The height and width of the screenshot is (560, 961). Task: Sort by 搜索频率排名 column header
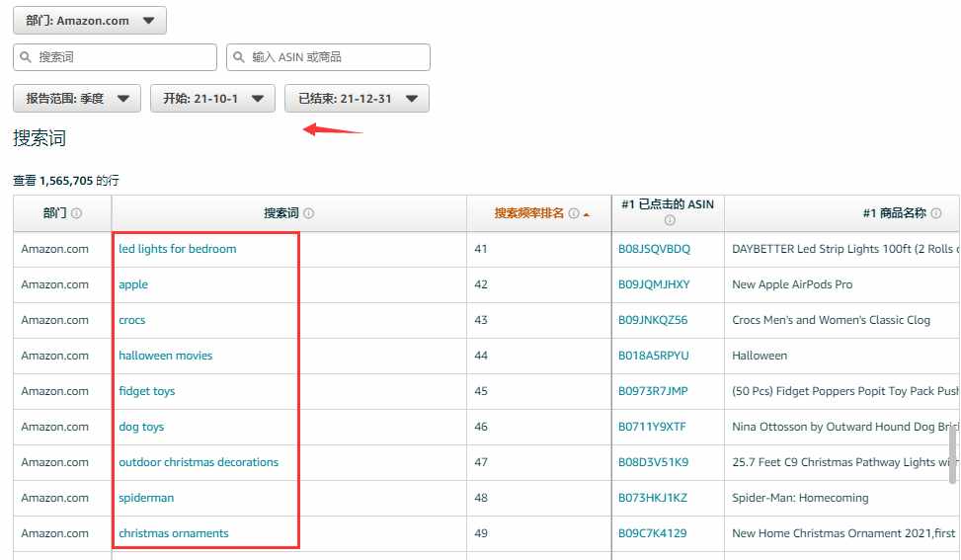click(x=529, y=213)
